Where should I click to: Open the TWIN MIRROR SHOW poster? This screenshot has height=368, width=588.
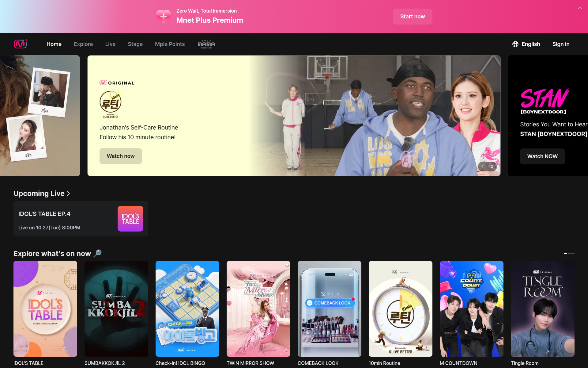[258, 309]
